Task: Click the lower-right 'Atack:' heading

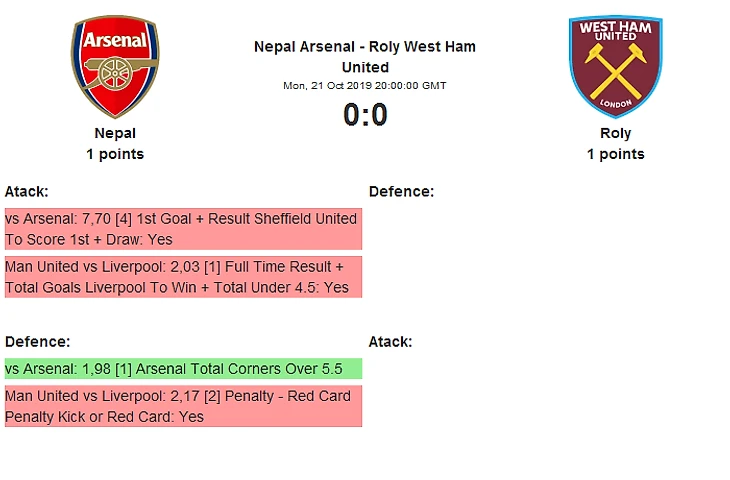Action: coord(391,341)
